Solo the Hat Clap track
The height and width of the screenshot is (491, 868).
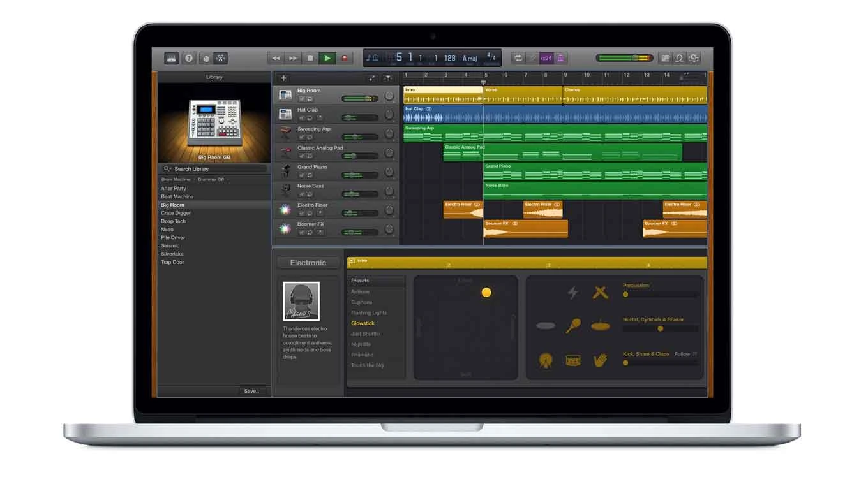pos(310,118)
